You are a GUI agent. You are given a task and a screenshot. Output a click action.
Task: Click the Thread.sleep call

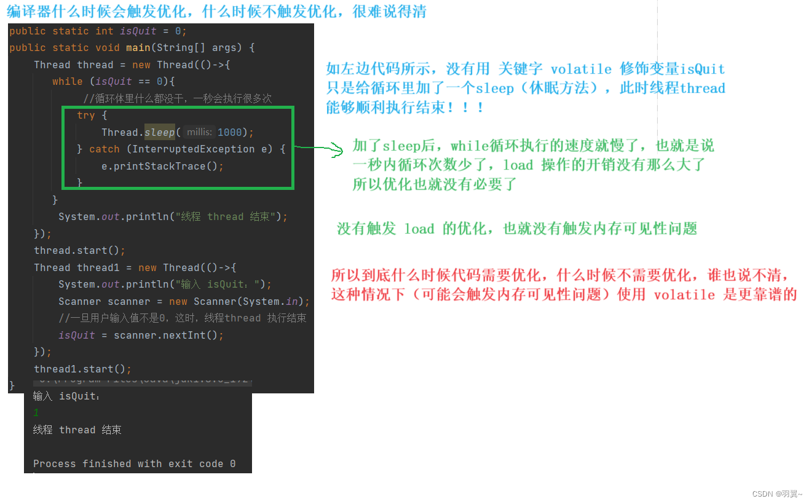[178, 132]
